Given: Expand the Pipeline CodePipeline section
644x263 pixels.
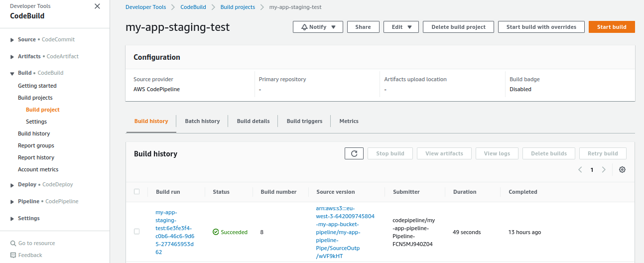Looking at the screenshot, I should 12,202.
